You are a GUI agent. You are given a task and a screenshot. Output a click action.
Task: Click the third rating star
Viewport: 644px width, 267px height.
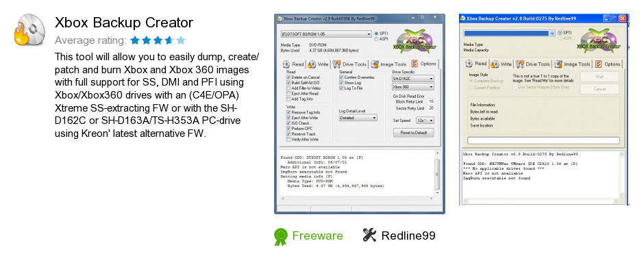click(x=158, y=40)
